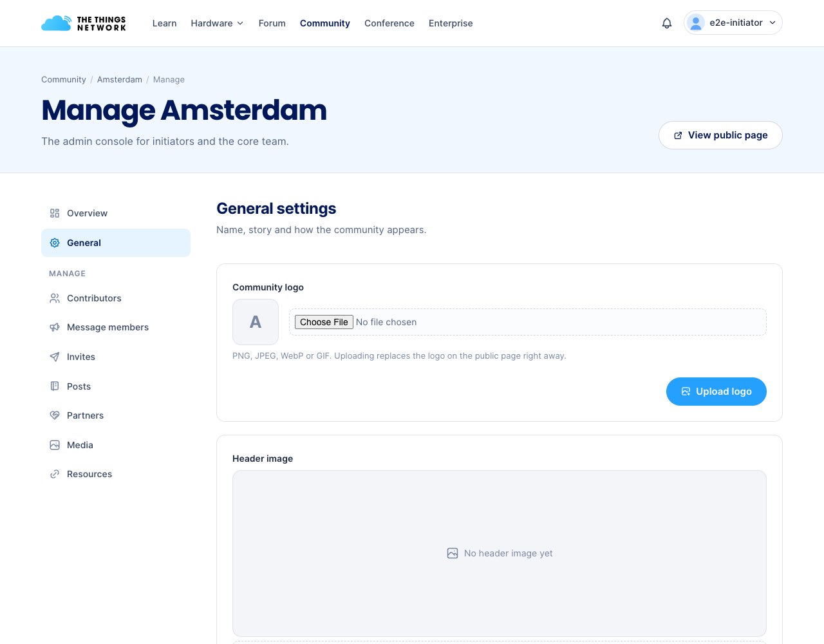The image size is (824, 644).
Task: Select General in the sidebar
Action: [x=116, y=243]
